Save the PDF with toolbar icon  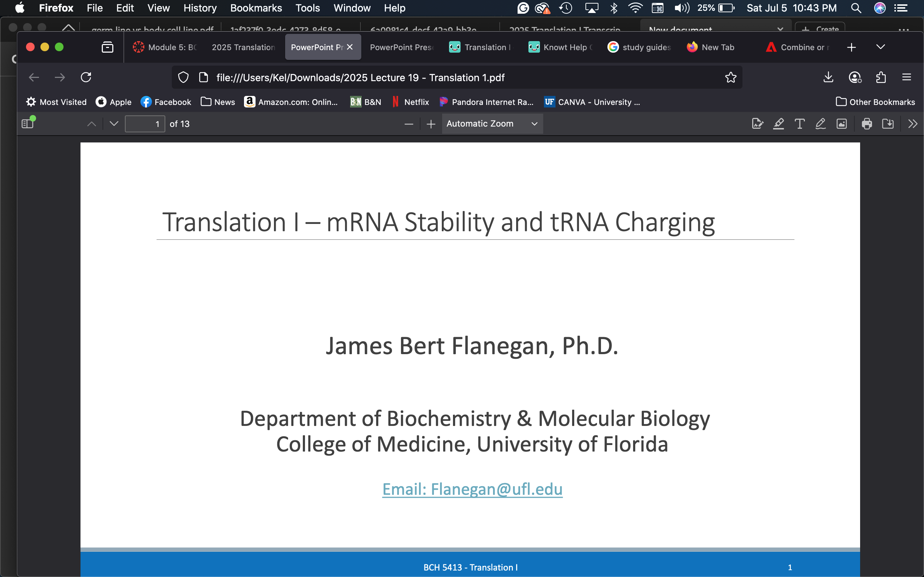[x=888, y=124]
